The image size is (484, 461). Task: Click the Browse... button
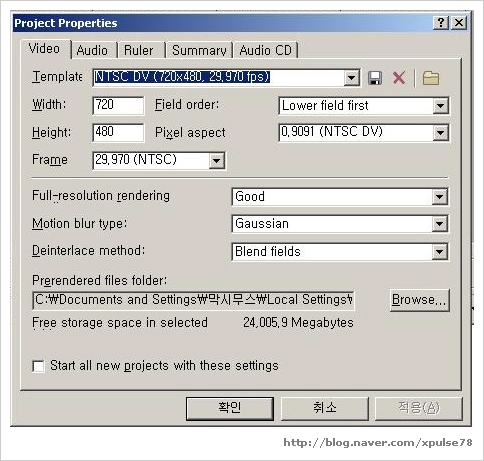click(x=419, y=300)
